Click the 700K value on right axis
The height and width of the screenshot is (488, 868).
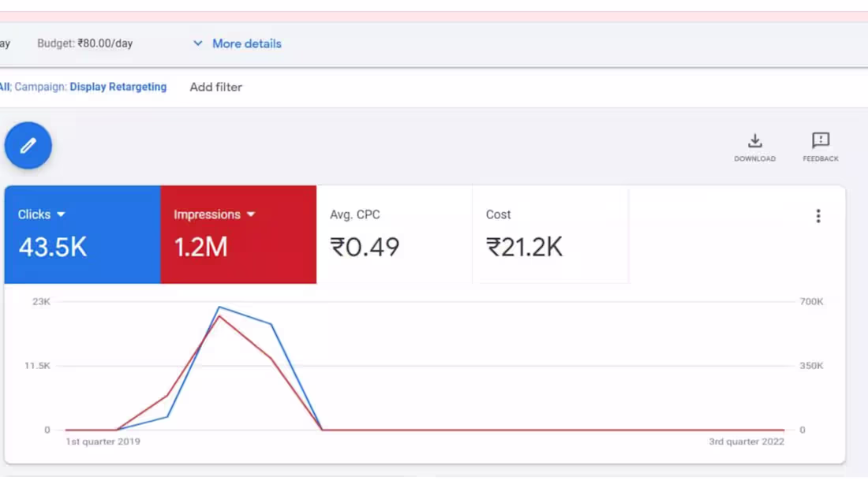(x=811, y=300)
